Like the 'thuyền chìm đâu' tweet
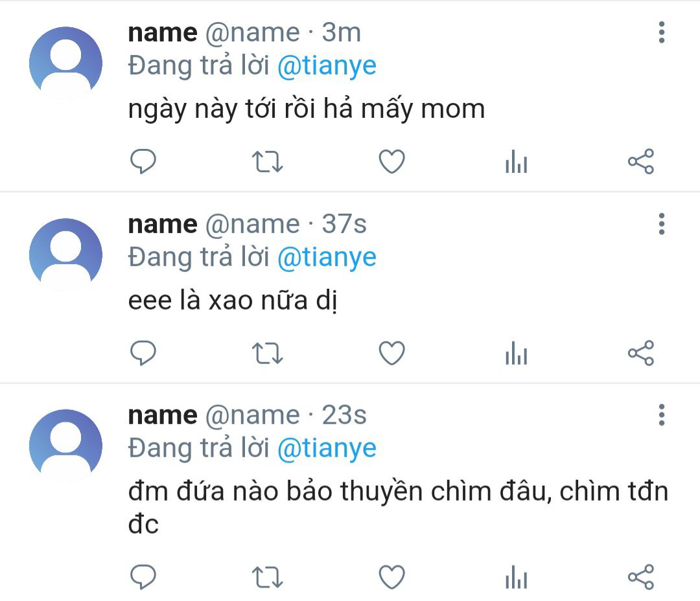Image resolution: width=700 pixels, height=601 pixels. coord(391,576)
